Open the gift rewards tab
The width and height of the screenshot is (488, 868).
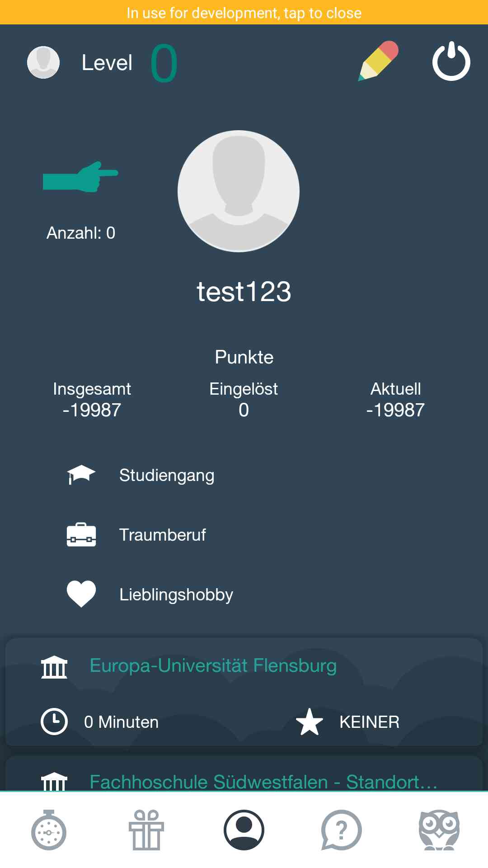146,830
